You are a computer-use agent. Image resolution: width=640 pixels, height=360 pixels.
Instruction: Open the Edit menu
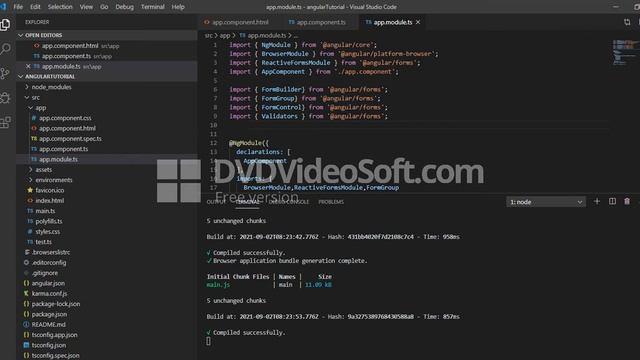pos(35,7)
